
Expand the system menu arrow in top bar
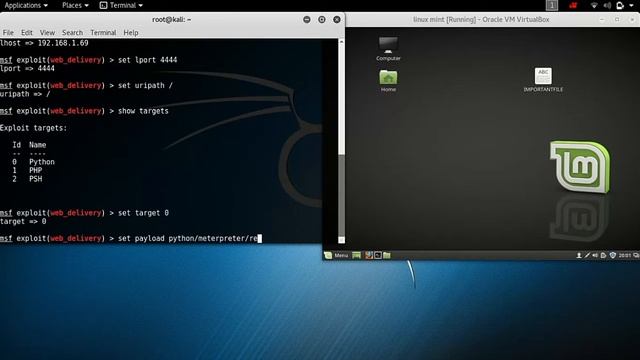[631, 6]
